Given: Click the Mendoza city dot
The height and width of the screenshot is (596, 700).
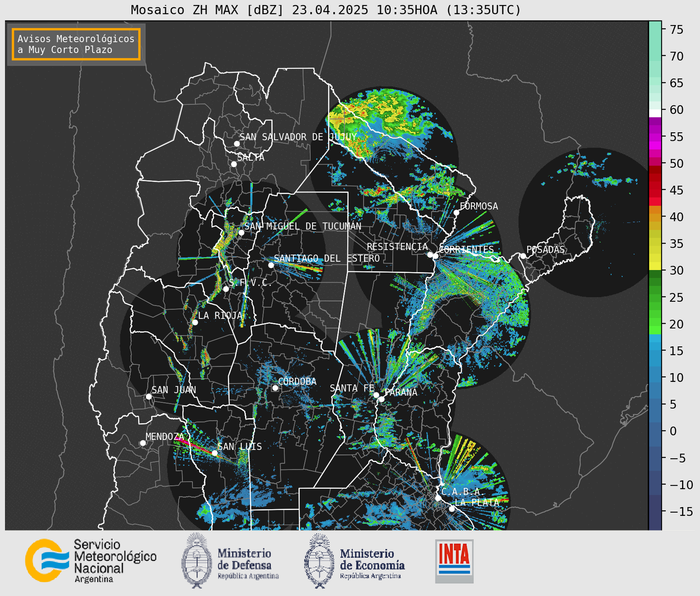Looking at the screenshot, I should (143, 443).
